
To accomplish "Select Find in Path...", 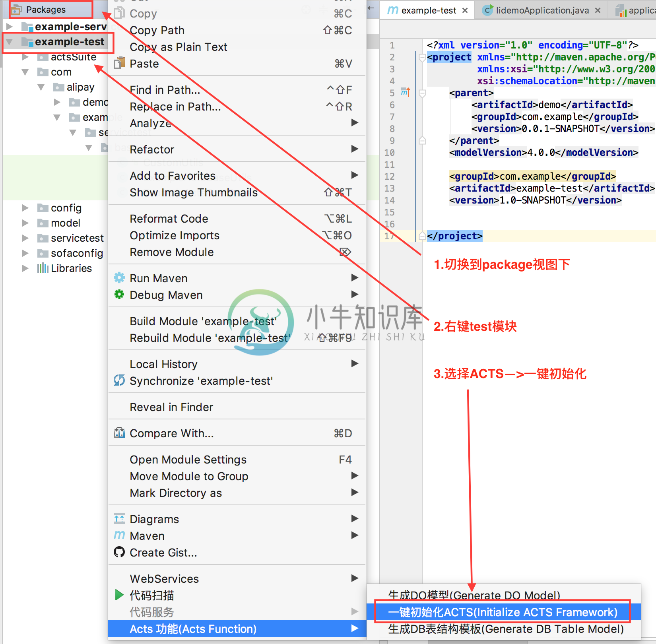I will click(237, 90).
